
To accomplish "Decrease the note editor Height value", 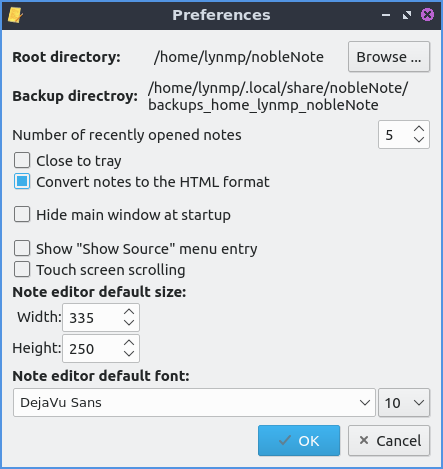I will click(129, 354).
